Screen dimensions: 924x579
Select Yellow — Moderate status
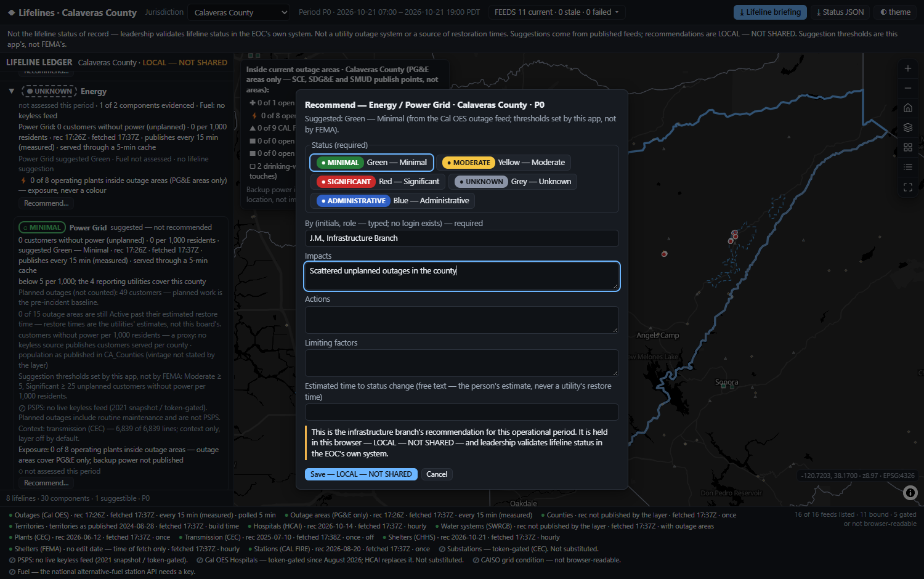(504, 163)
